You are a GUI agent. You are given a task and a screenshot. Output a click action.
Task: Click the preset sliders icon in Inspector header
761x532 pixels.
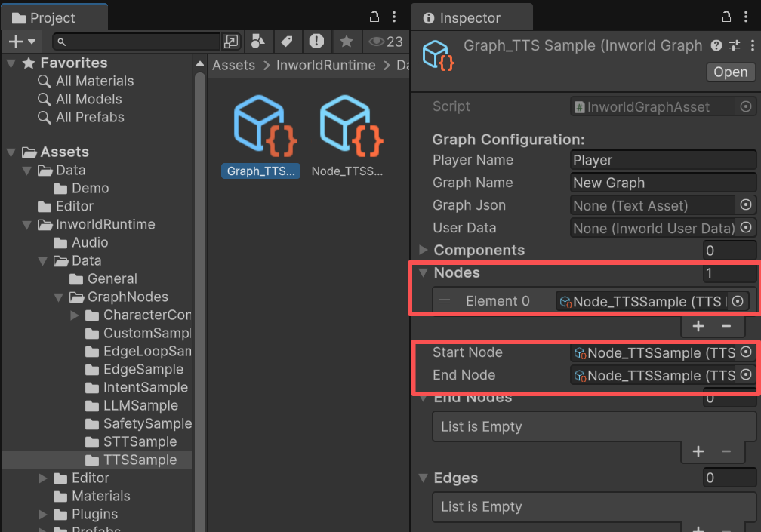coord(735,45)
